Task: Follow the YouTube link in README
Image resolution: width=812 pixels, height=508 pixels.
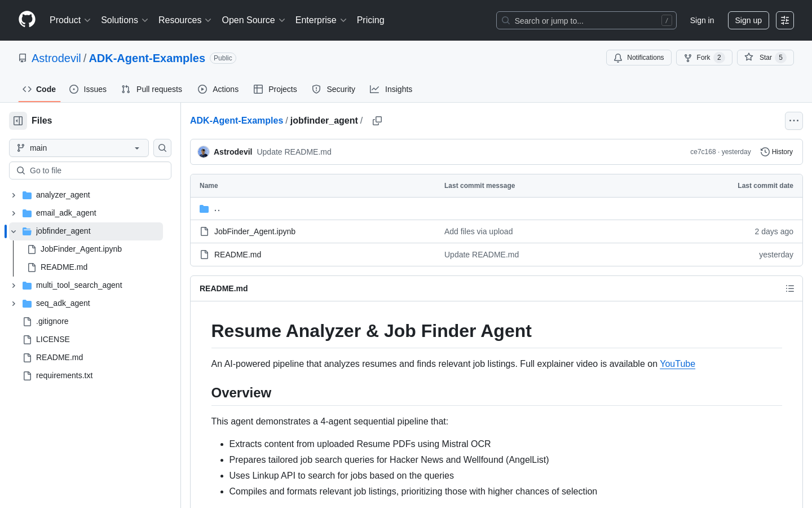Action: click(677, 364)
